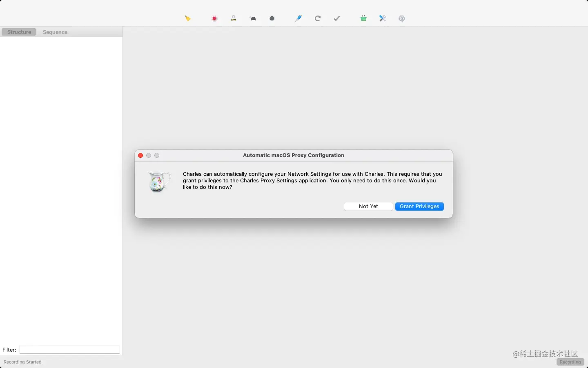This screenshot has height=368, width=588.
Task: Open the green shopping basket purchase icon
Action: click(363, 18)
